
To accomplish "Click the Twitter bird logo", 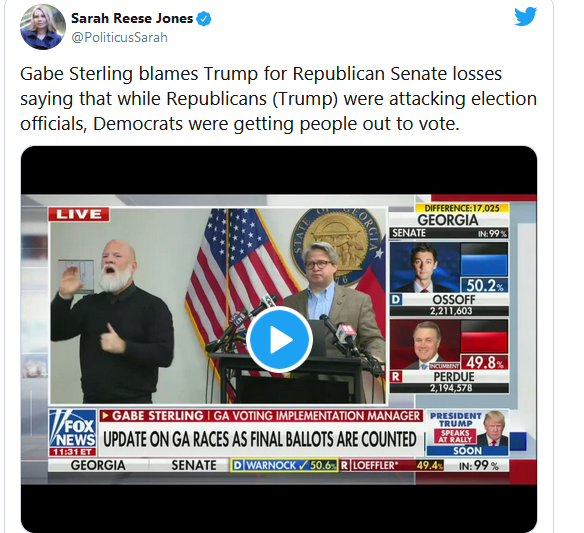I will click(525, 17).
